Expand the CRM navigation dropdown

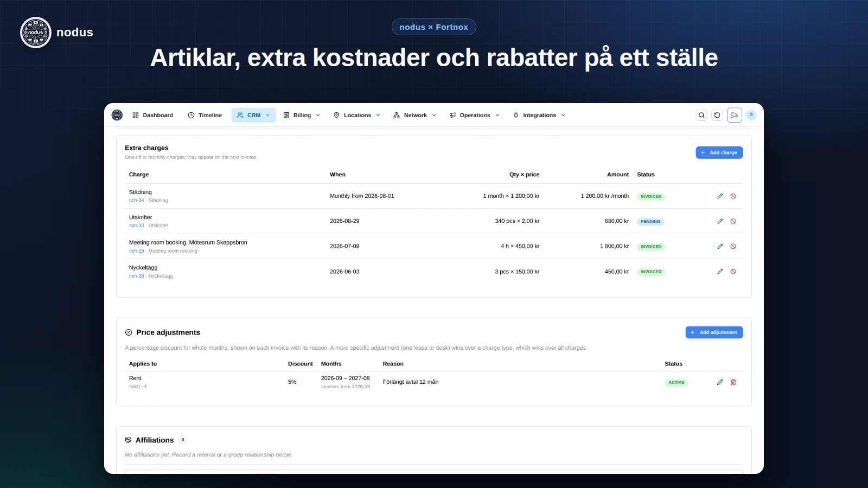click(x=253, y=115)
